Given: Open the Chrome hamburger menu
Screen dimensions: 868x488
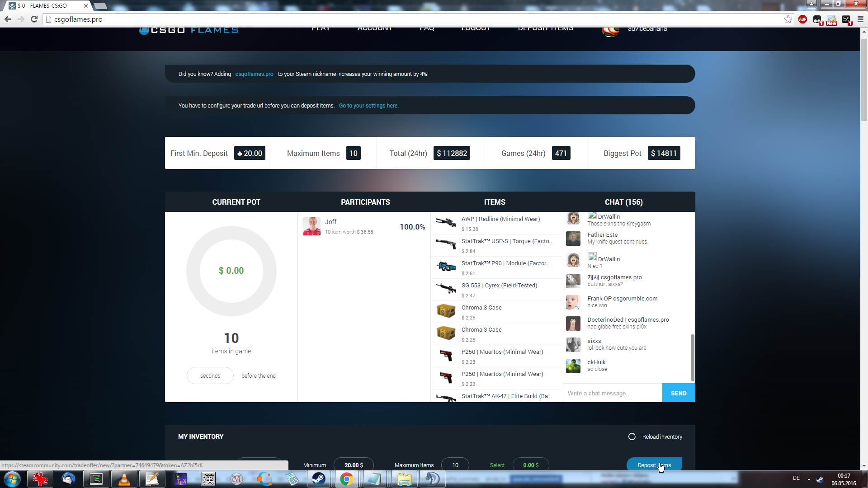Looking at the screenshot, I should coord(860,19).
